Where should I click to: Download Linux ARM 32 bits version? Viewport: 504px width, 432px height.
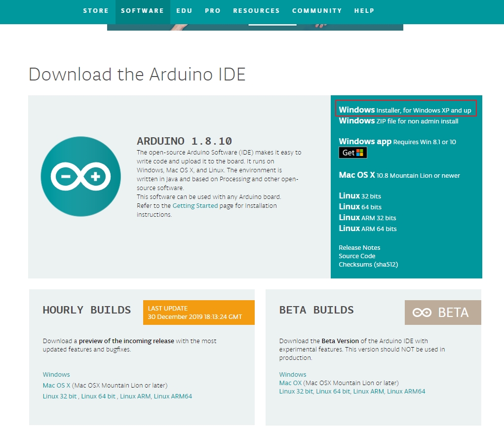point(367,218)
